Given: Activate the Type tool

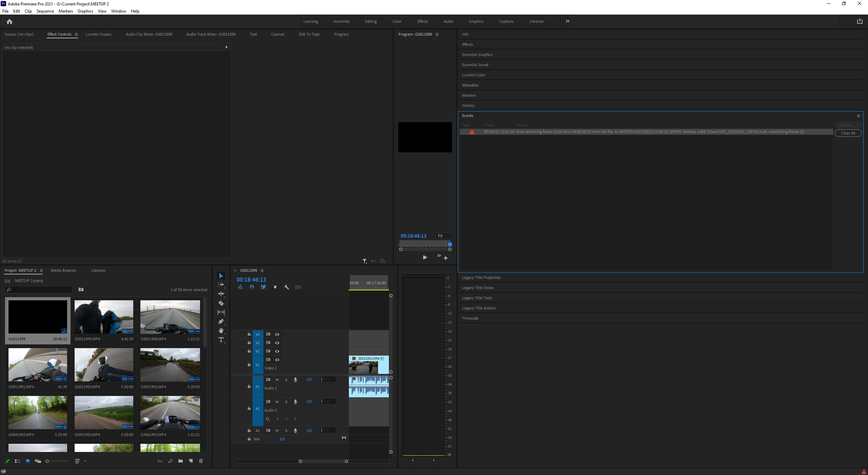Looking at the screenshot, I should pyautogui.click(x=221, y=340).
